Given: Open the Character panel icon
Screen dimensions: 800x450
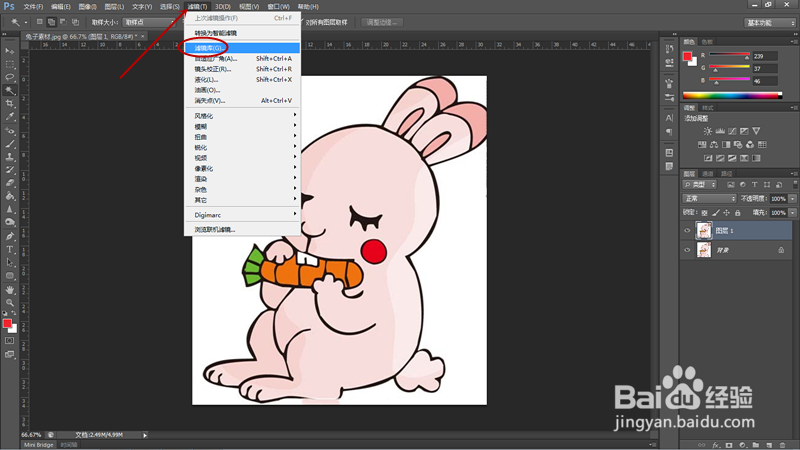Looking at the screenshot, I should 669,118.
